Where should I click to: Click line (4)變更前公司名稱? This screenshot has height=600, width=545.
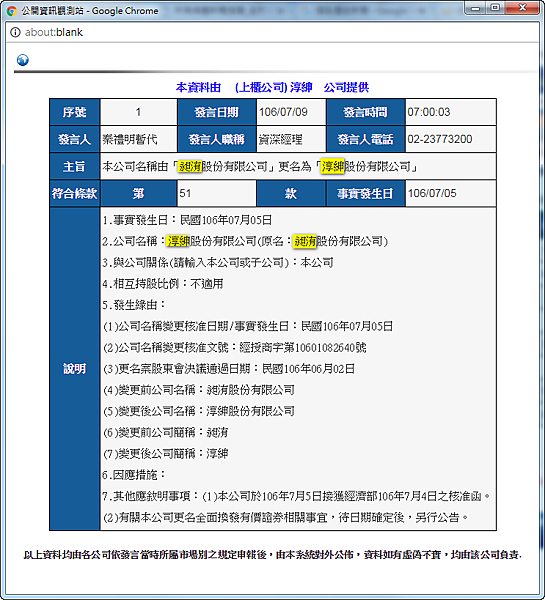199,390
